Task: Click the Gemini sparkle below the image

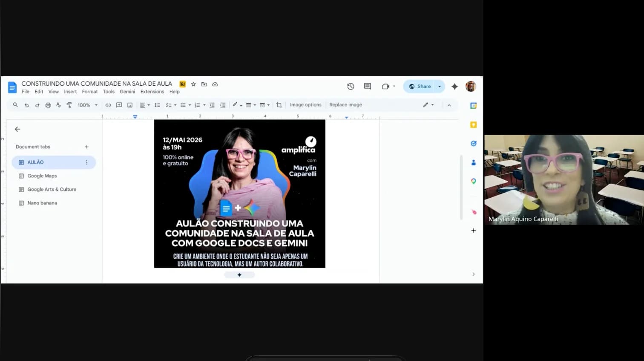Action: pyautogui.click(x=239, y=275)
